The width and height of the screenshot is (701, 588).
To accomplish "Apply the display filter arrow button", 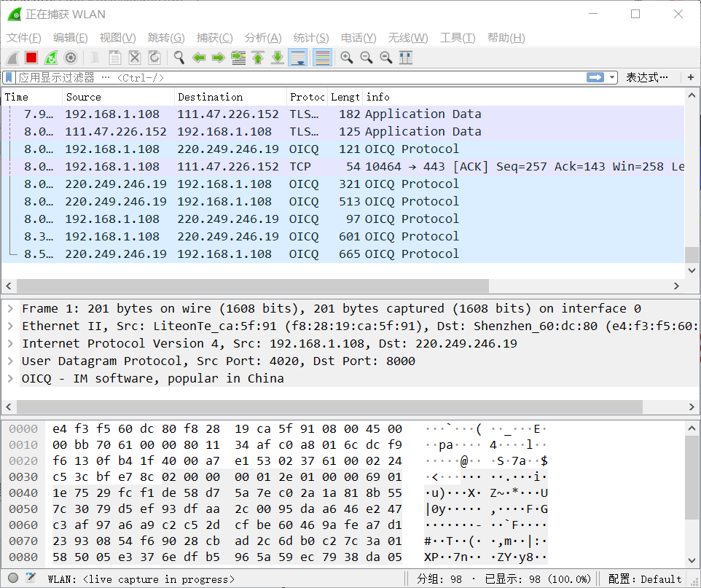I will click(595, 77).
